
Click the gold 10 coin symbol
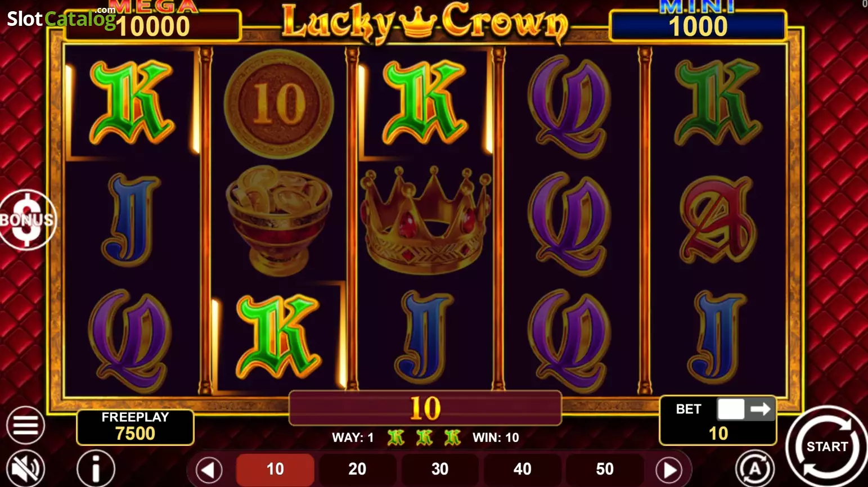coord(279,103)
